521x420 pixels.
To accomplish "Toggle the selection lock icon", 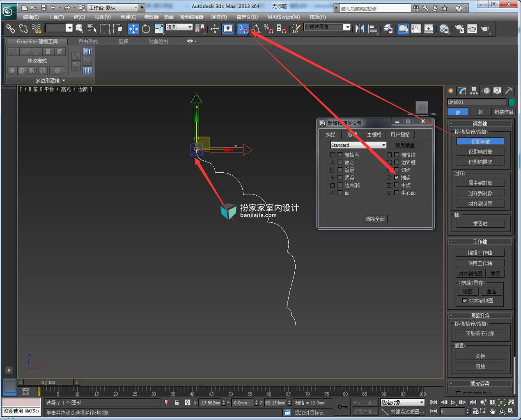I will 177,402.
